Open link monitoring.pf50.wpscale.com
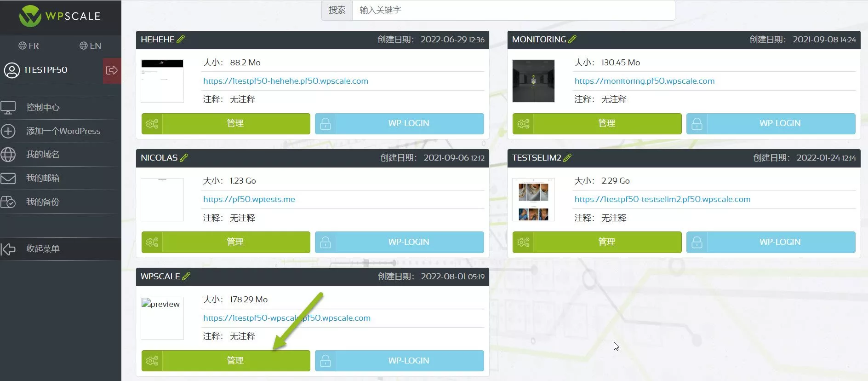This screenshot has width=868, height=381. coord(645,81)
